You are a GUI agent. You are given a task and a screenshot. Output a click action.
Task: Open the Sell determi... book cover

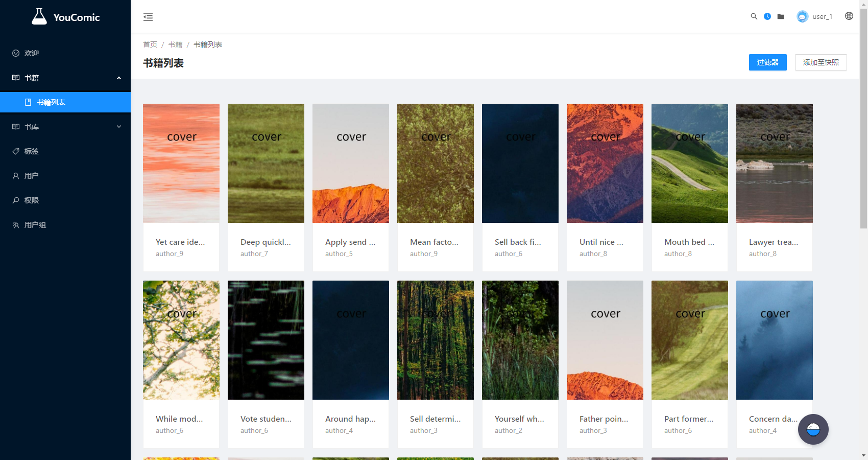click(x=436, y=340)
